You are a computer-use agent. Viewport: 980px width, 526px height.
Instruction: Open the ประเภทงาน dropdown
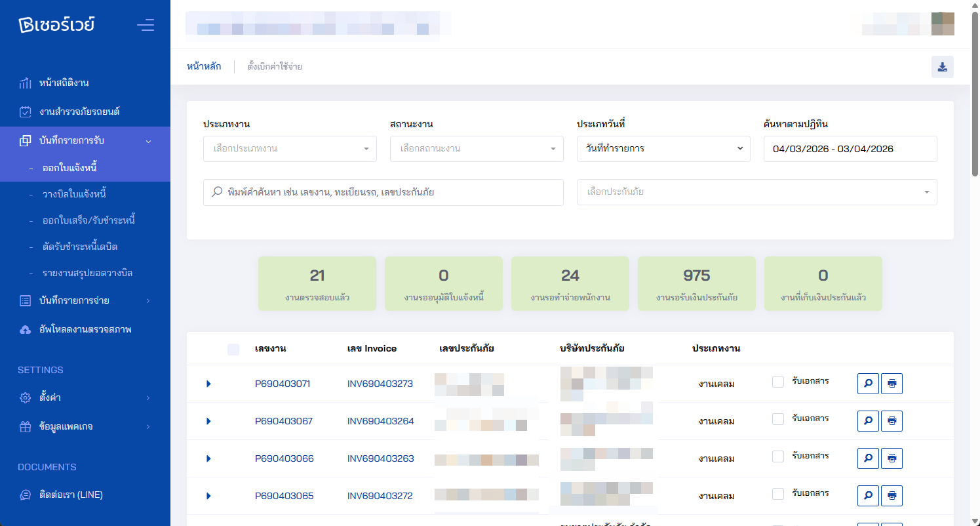pos(290,149)
